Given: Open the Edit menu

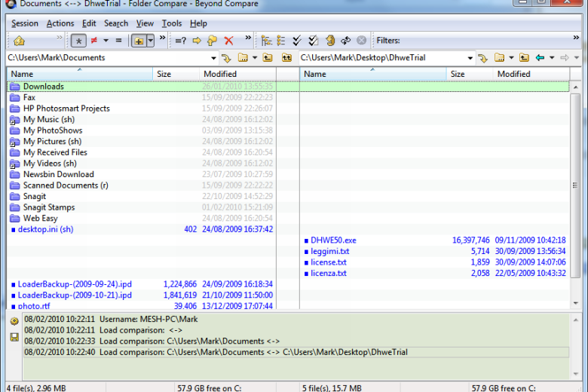Looking at the screenshot, I should coord(89,23).
